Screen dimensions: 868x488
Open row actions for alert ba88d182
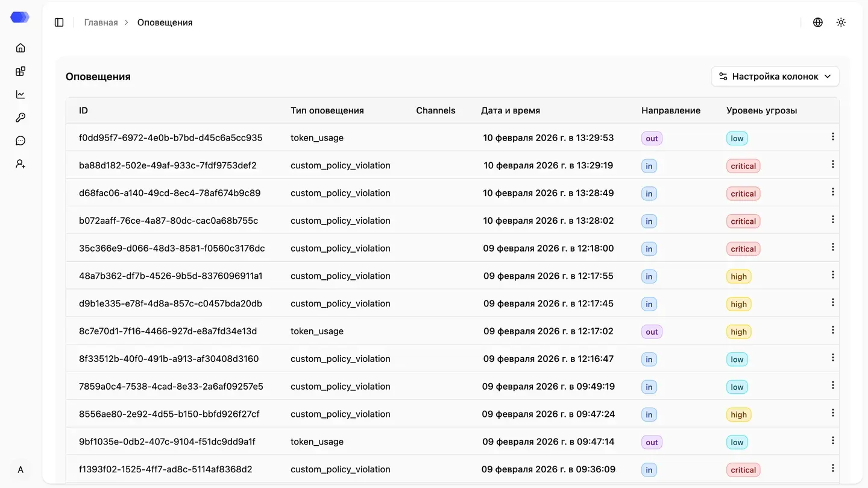pyautogui.click(x=833, y=164)
